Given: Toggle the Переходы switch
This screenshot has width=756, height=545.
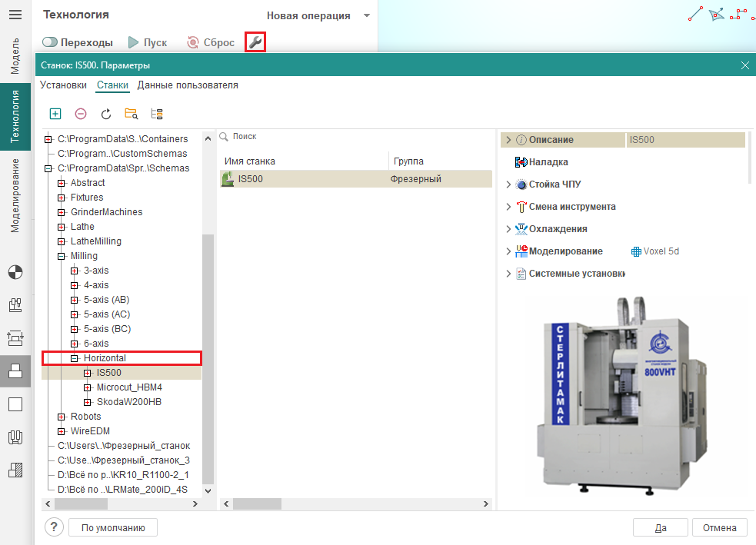Looking at the screenshot, I should 51,42.
